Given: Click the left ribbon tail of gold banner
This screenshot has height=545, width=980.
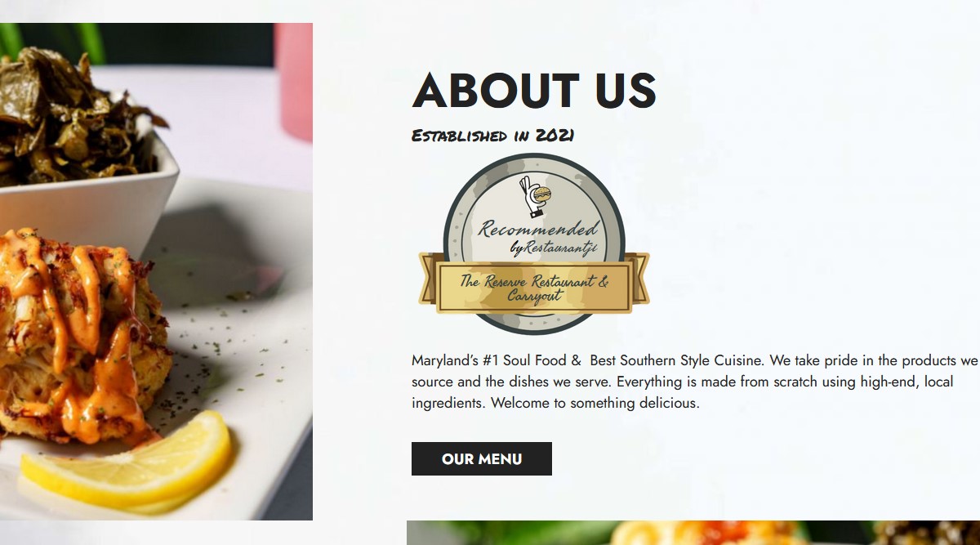Looking at the screenshot, I should coord(428,278).
